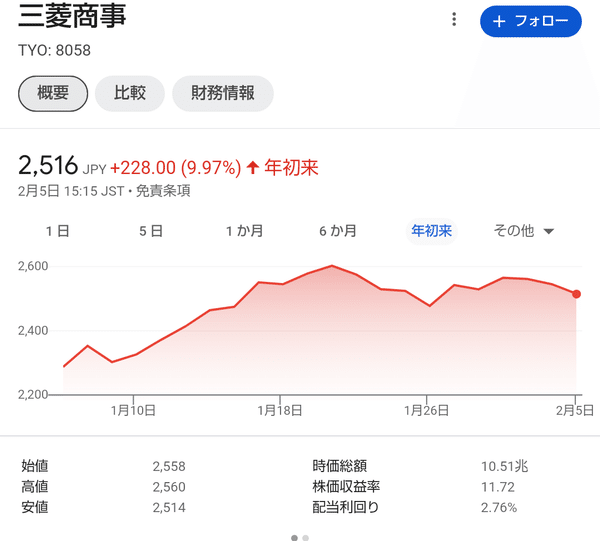Screen dimensions: 600x541
Task: Click the 高値 value 2,560
Action: (x=169, y=487)
